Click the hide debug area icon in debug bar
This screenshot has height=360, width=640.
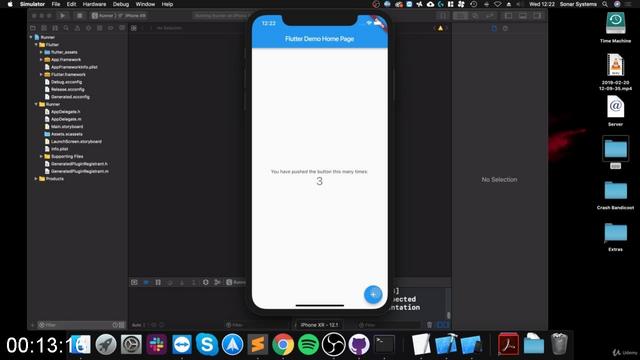click(x=134, y=282)
